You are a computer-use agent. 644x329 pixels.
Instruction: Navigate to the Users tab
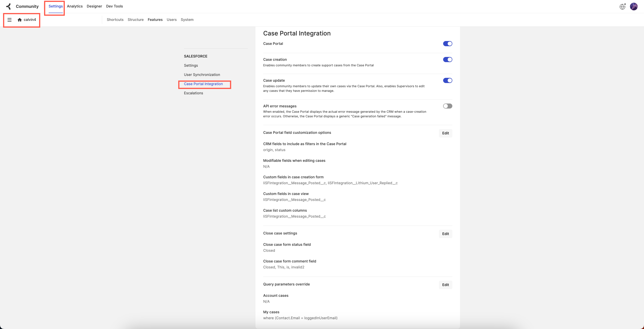(172, 20)
